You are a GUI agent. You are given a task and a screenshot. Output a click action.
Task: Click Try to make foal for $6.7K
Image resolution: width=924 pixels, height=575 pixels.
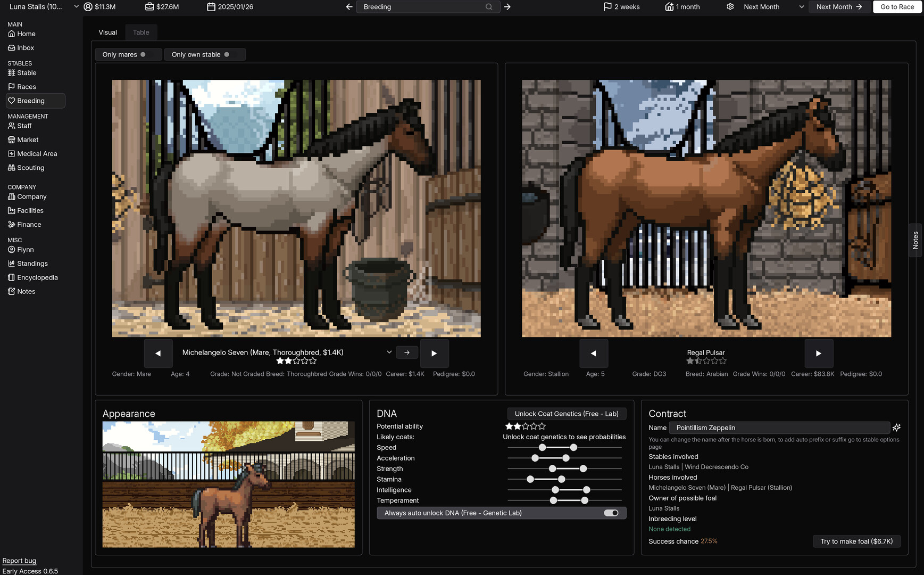tap(856, 541)
